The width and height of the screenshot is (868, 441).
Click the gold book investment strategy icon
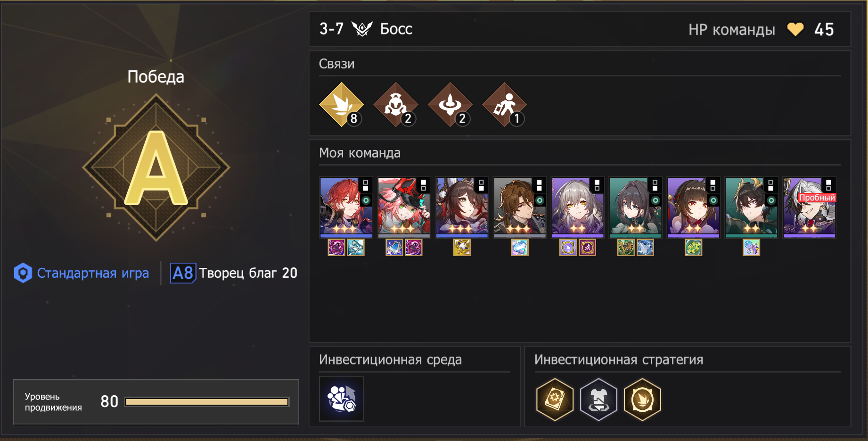click(x=555, y=399)
